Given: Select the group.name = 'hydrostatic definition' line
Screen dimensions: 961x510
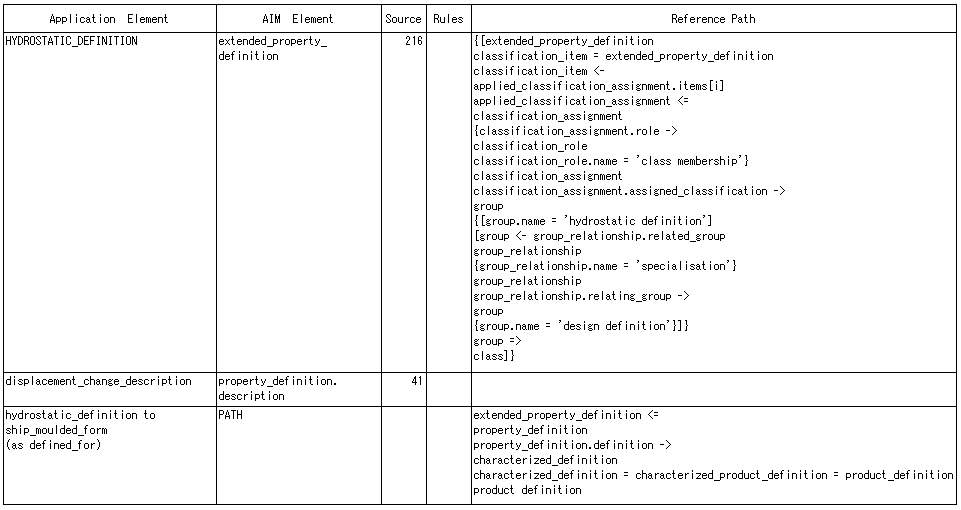Looking at the screenshot, I should tap(593, 221).
